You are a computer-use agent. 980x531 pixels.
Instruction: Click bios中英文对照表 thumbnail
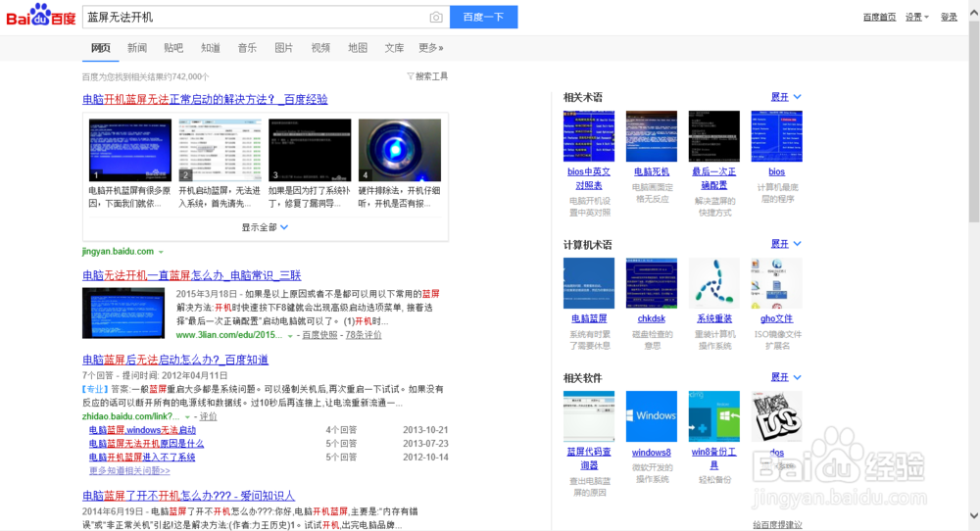589,136
